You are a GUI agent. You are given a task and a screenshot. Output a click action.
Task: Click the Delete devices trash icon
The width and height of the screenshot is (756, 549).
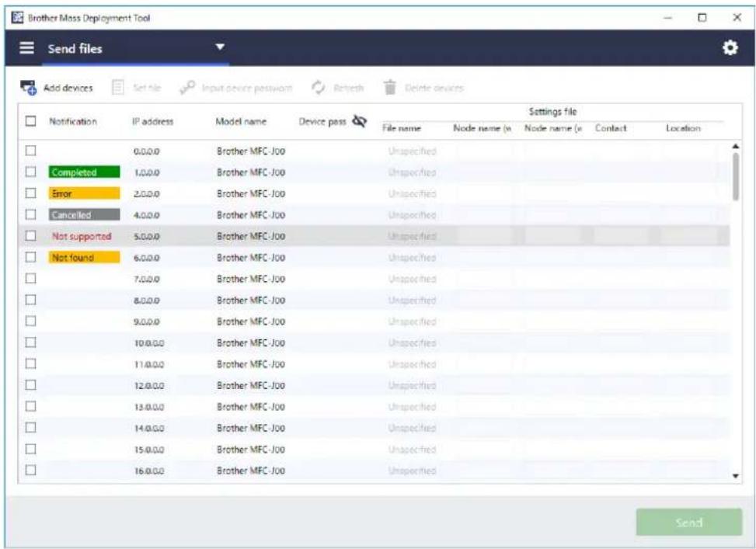pyautogui.click(x=390, y=87)
